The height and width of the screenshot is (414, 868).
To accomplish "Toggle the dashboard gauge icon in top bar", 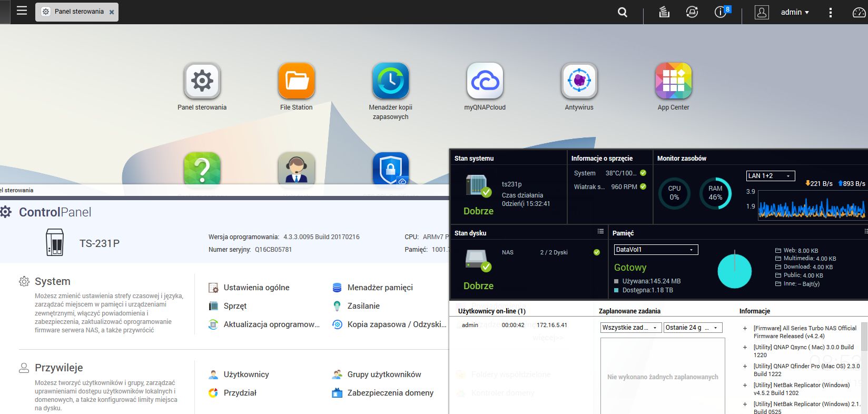I will 859,12.
